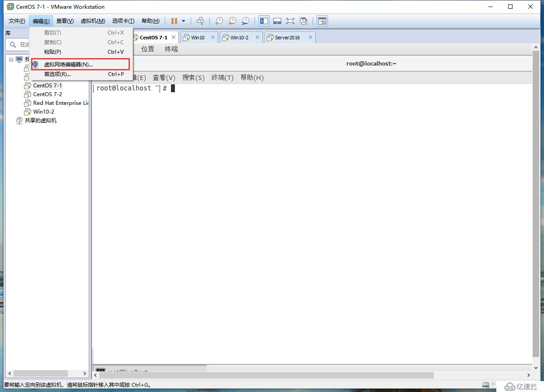The width and height of the screenshot is (544, 392).
Task: Select CentOS 7-1 in library tree
Action: pos(48,86)
